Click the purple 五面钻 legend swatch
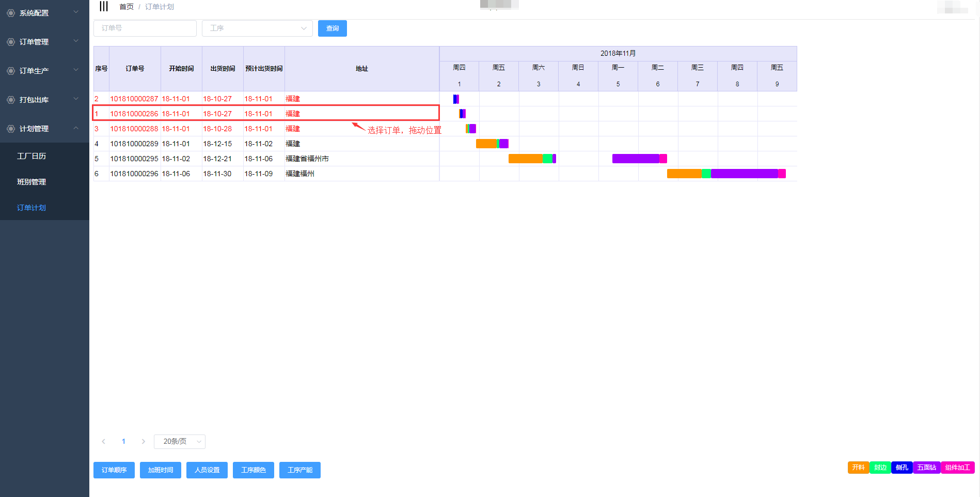980x497 pixels. click(926, 468)
